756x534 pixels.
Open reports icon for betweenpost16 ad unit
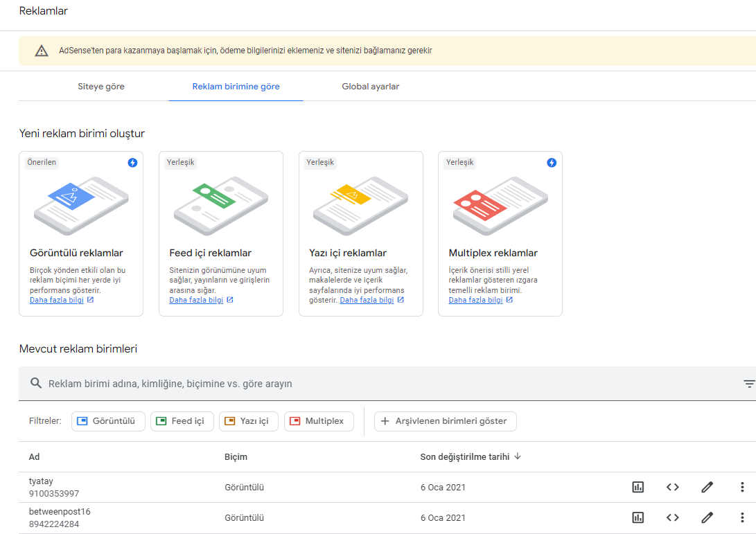point(638,517)
